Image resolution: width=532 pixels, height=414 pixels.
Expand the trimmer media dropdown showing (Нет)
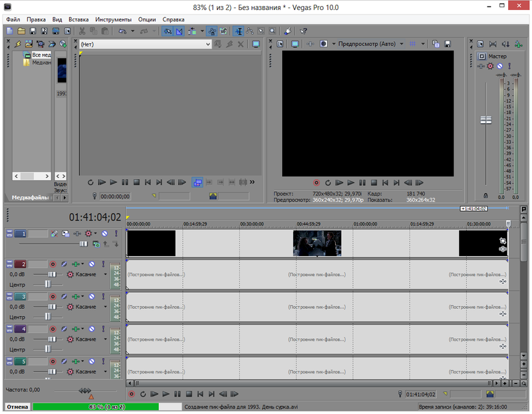[x=207, y=44]
